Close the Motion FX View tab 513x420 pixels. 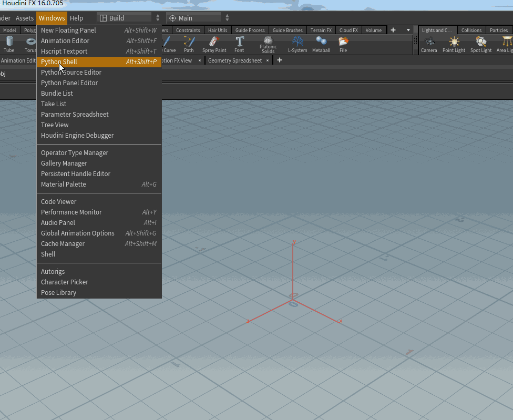pyautogui.click(x=200, y=60)
